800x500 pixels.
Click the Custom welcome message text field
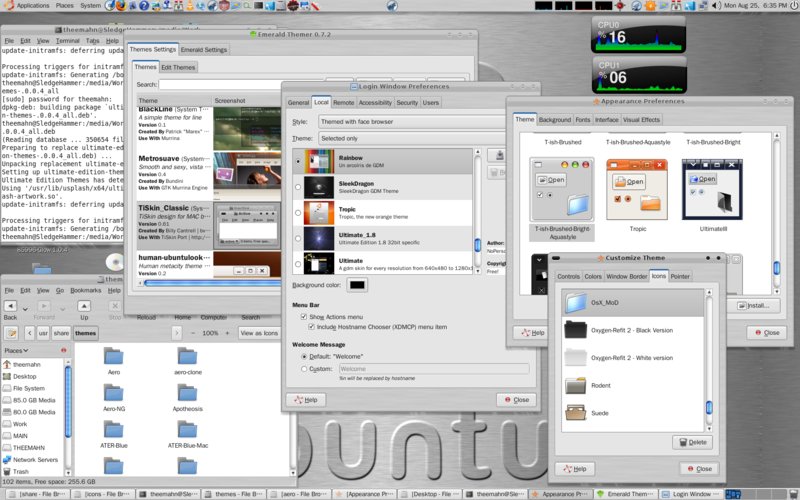click(434, 368)
